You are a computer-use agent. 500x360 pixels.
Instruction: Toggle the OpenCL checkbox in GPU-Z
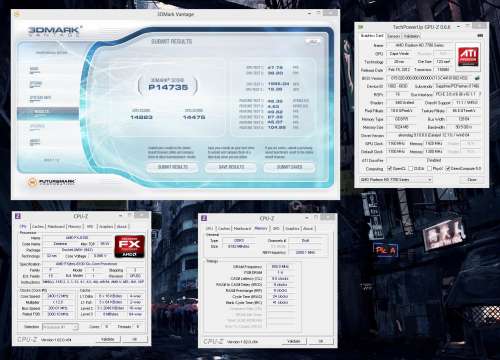(389, 168)
